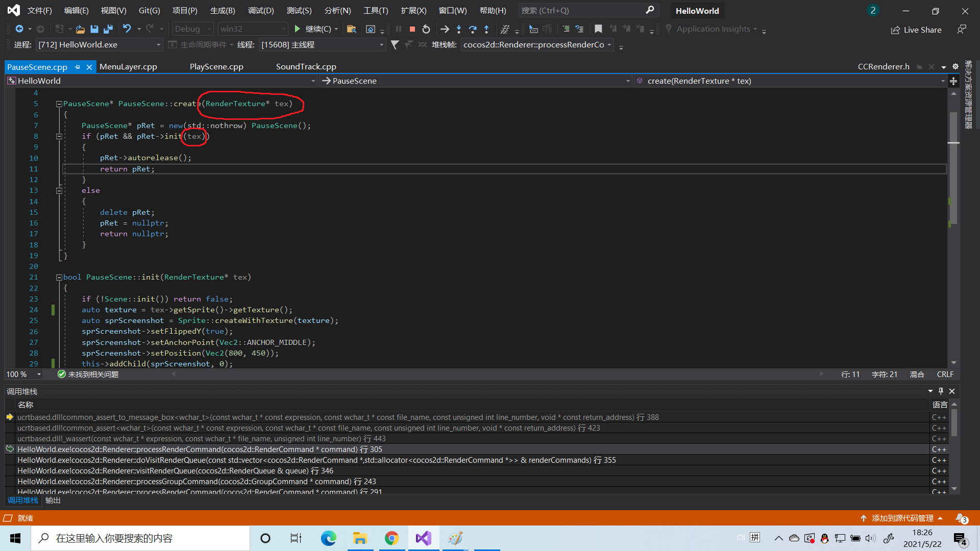980x551 pixels.
Task: Open the 调试(D) menu
Action: tap(260, 10)
